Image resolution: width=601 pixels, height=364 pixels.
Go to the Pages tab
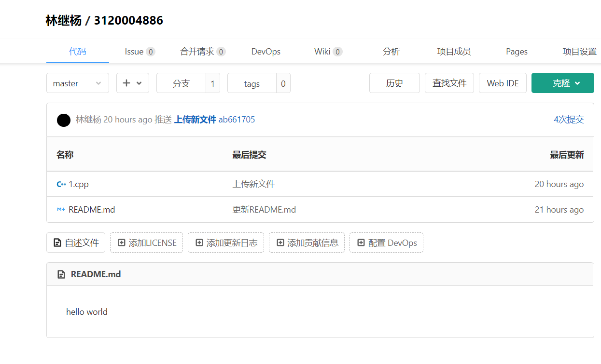(517, 52)
